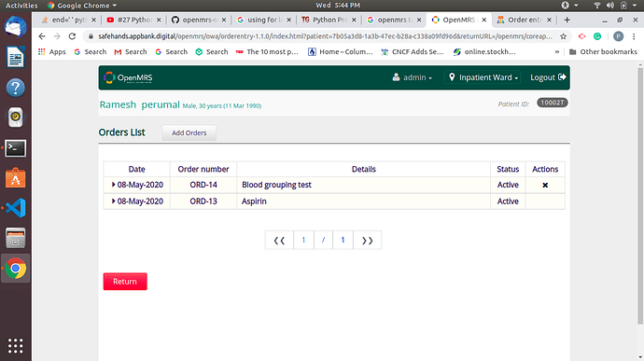Screen dimensions: 644x361
Task: Show applications grid in dock
Action: coord(16,346)
